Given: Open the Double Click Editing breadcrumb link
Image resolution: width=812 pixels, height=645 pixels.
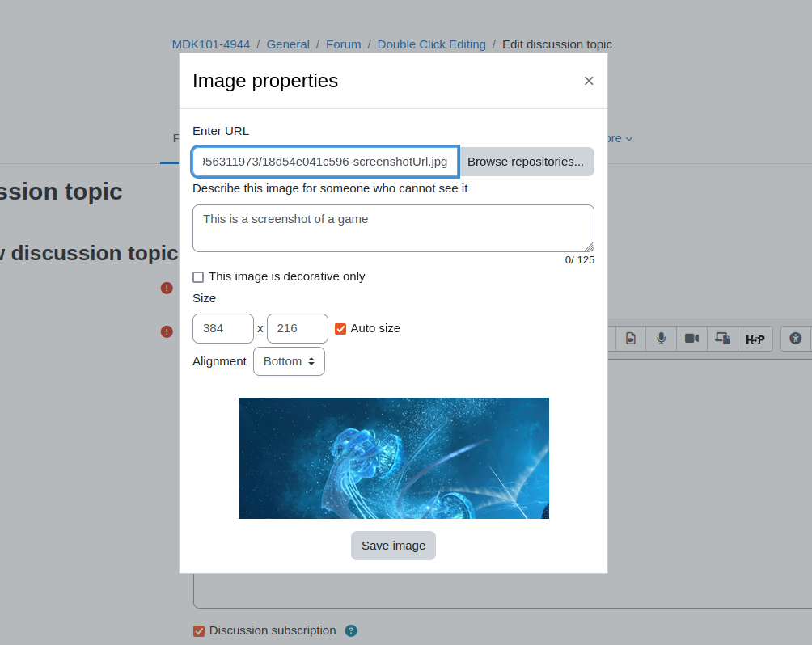Looking at the screenshot, I should coord(431,44).
